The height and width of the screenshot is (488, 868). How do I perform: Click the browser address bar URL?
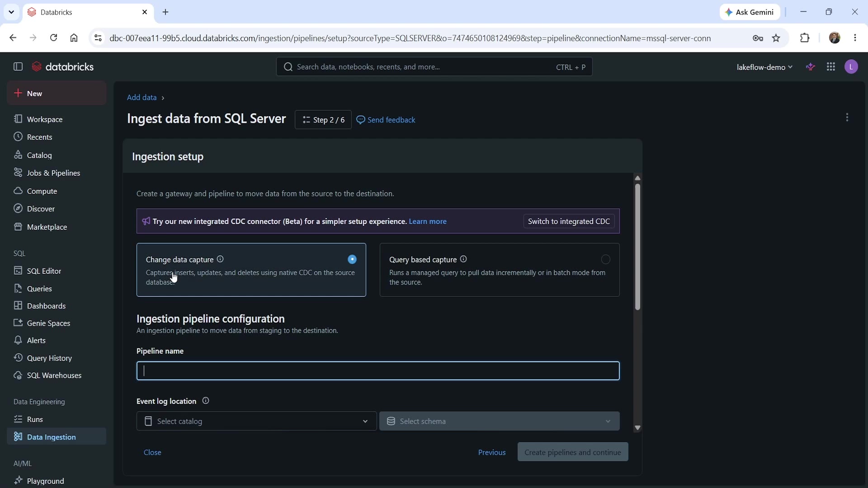(410, 38)
